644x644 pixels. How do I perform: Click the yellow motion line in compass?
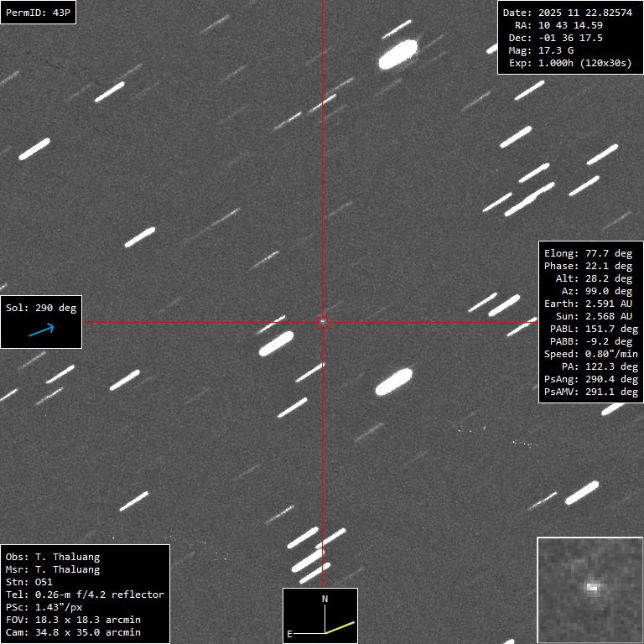[340, 626]
